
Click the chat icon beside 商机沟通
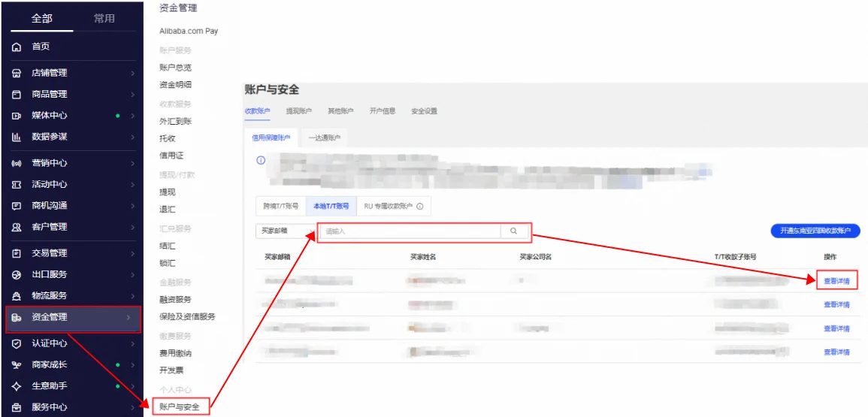[x=17, y=206]
